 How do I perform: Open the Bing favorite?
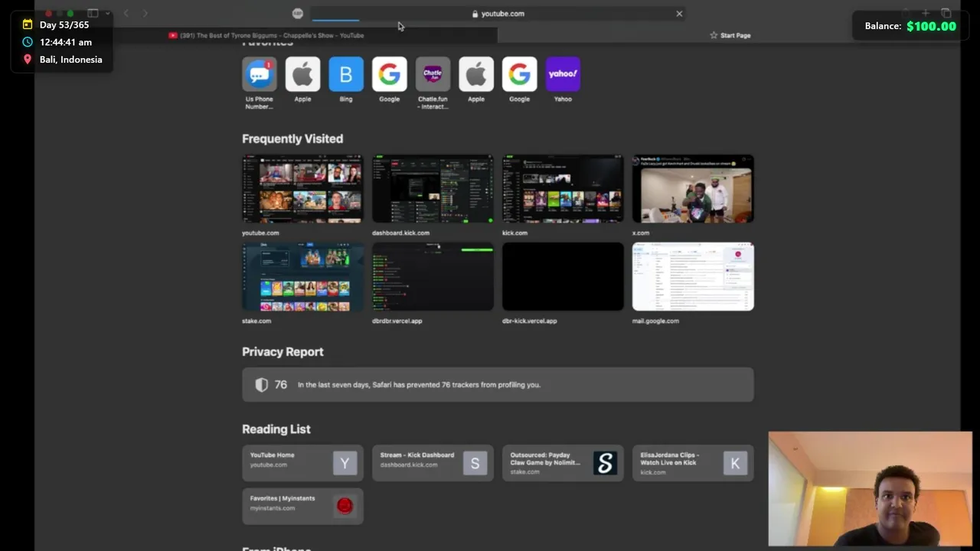pyautogui.click(x=346, y=74)
